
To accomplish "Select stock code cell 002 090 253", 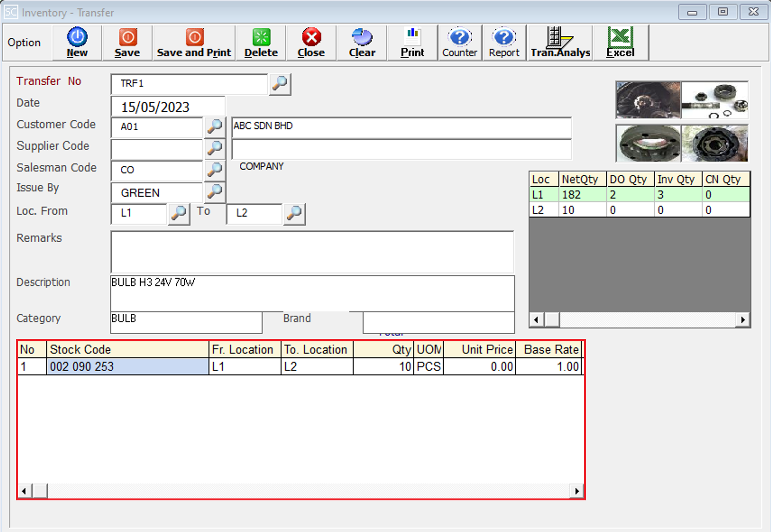I will click(128, 366).
